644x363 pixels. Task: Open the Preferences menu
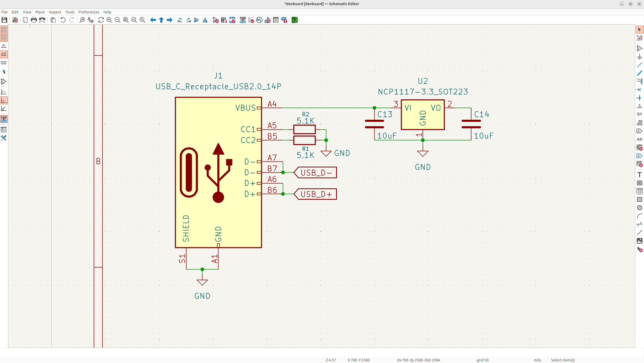pos(89,12)
